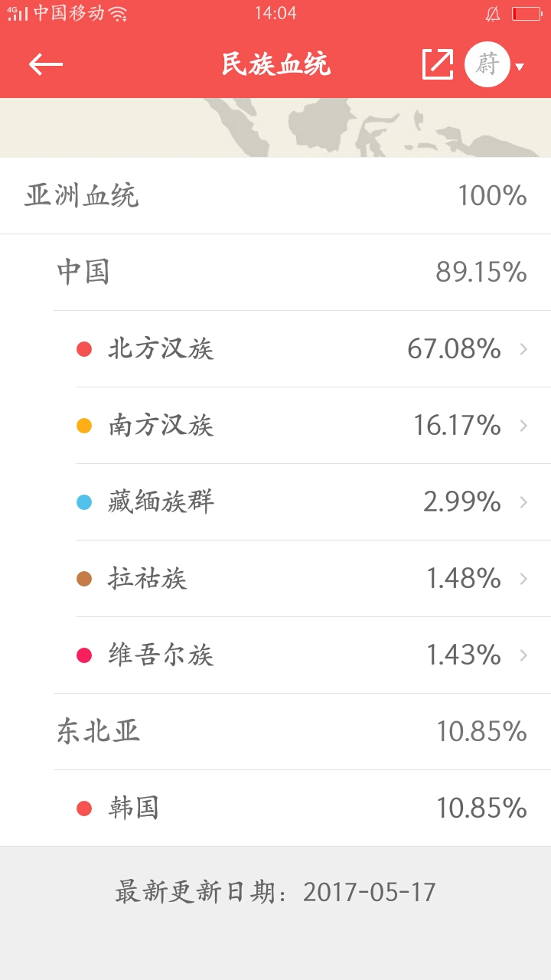Tap the muted bell status icon

click(x=493, y=14)
